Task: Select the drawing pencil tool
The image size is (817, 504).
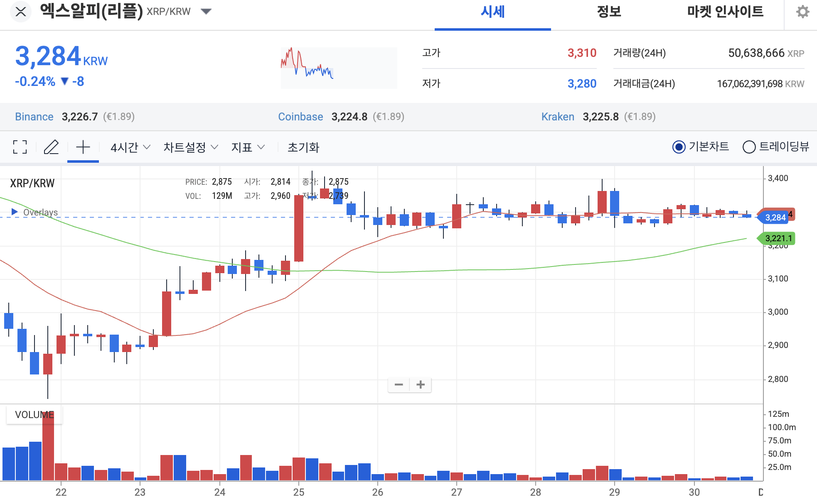Action: click(52, 147)
